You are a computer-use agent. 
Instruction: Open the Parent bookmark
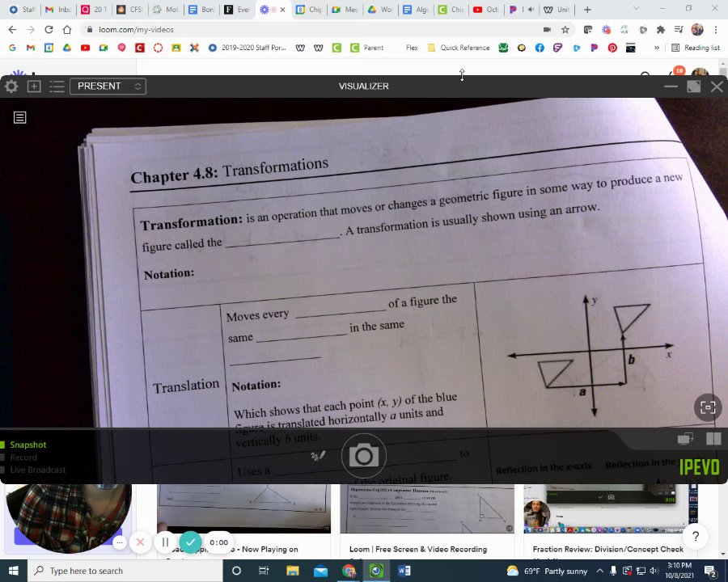pyautogui.click(x=367, y=48)
